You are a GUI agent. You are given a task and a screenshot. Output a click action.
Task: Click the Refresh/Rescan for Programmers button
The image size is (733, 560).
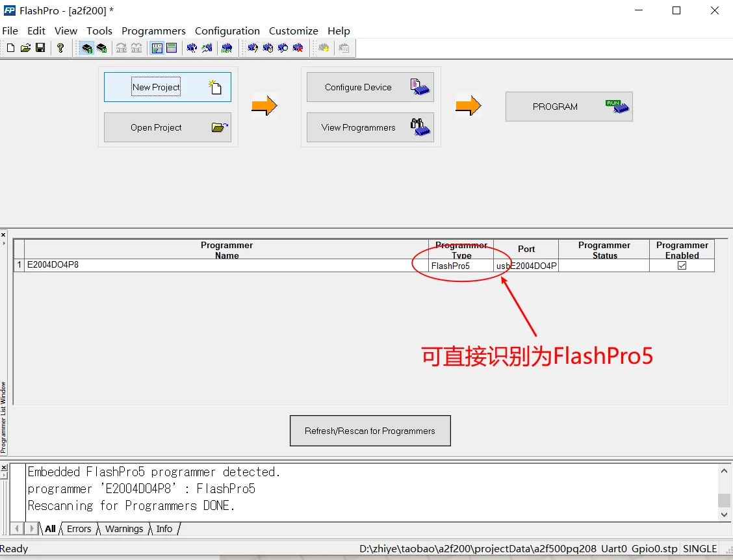click(x=370, y=430)
